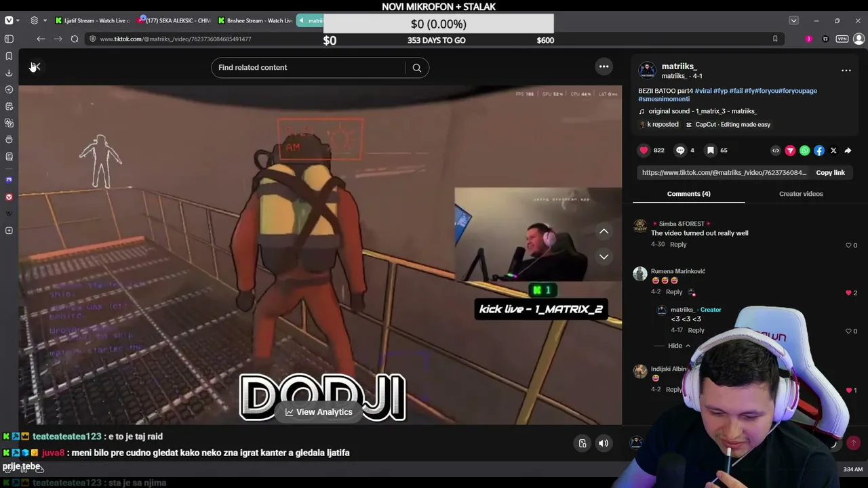
Task: Open the Wikipedia web panel
Action: pyautogui.click(x=9, y=214)
